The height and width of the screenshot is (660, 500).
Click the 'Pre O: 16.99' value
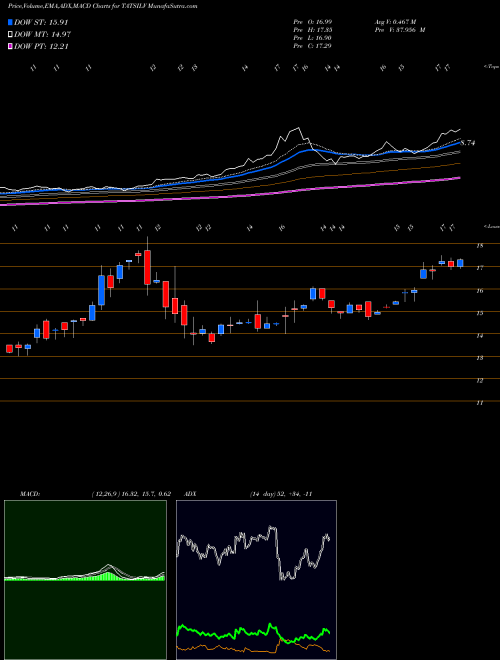(x=313, y=21)
